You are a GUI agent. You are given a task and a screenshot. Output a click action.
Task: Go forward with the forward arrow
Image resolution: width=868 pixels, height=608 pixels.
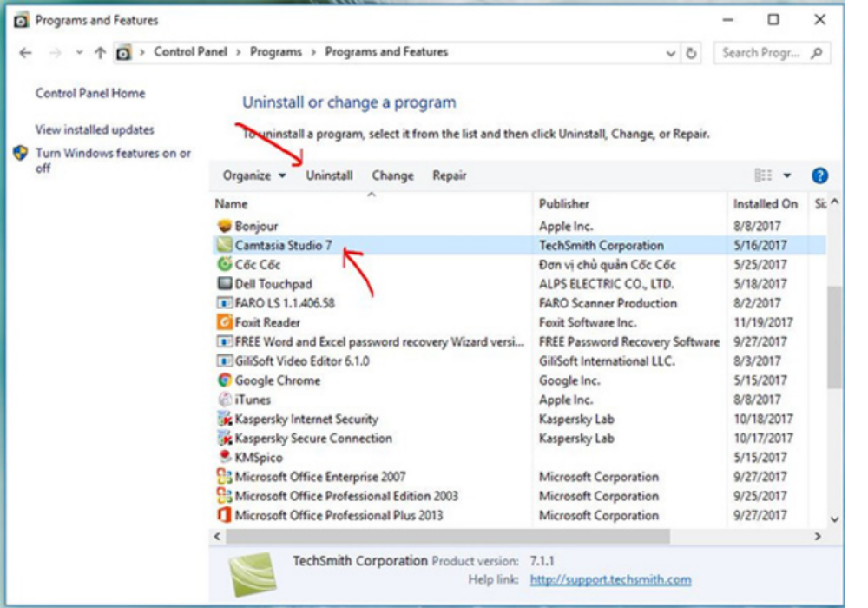click(x=55, y=53)
